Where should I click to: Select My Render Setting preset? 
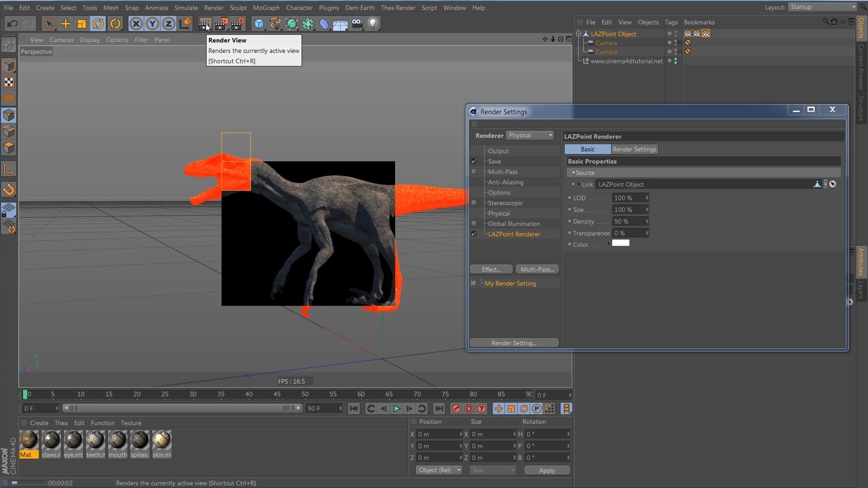tap(510, 283)
